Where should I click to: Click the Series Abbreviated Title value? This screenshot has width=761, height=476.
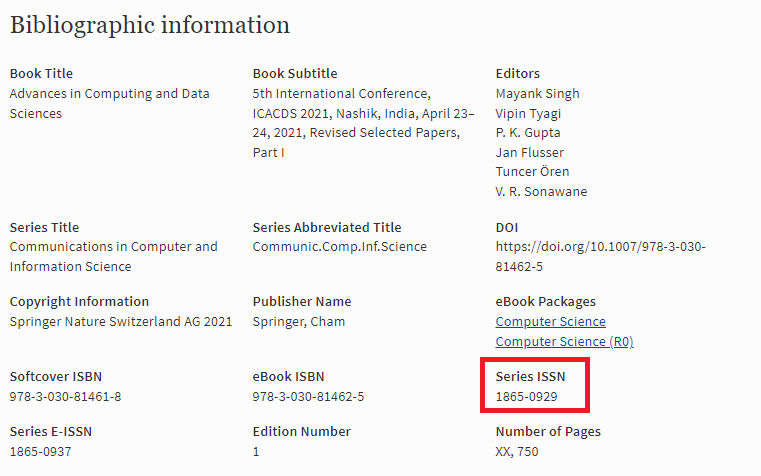(339, 247)
